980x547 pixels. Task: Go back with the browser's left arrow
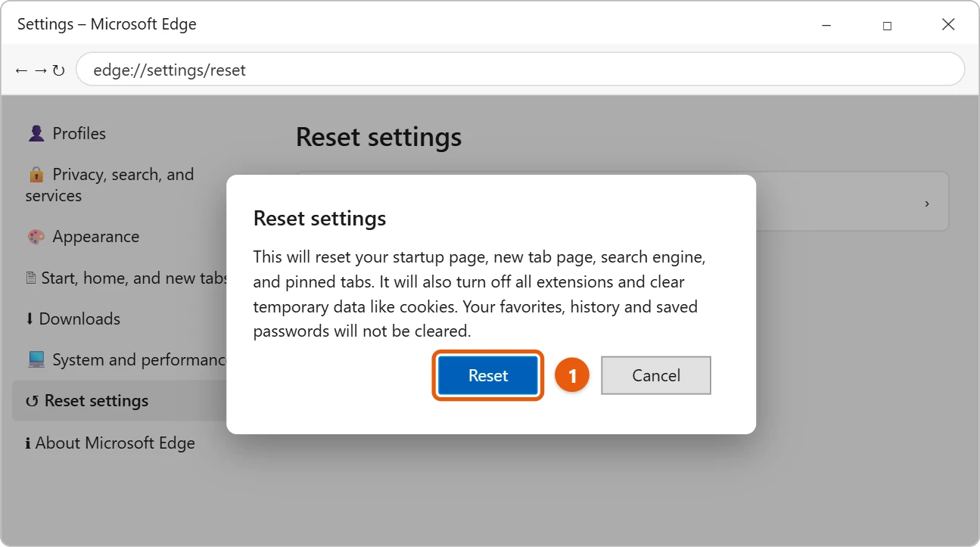[x=21, y=70]
